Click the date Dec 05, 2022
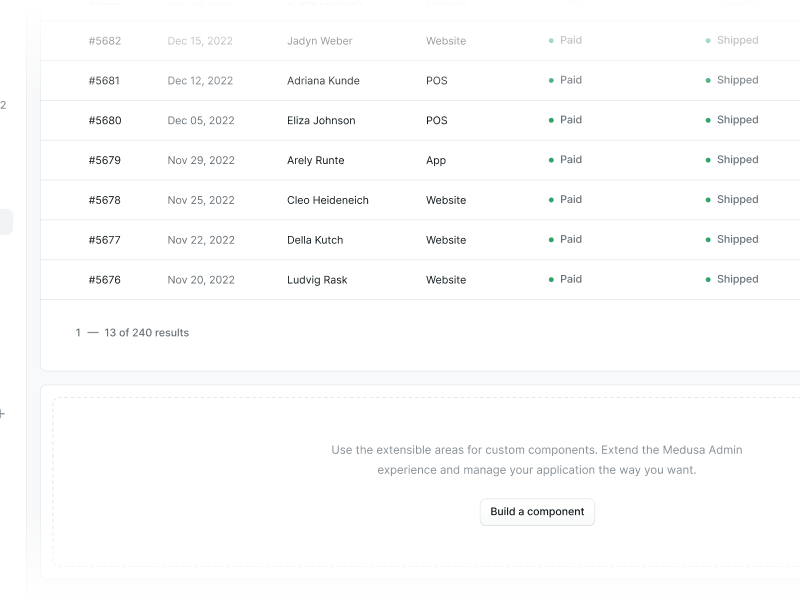 click(201, 120)
